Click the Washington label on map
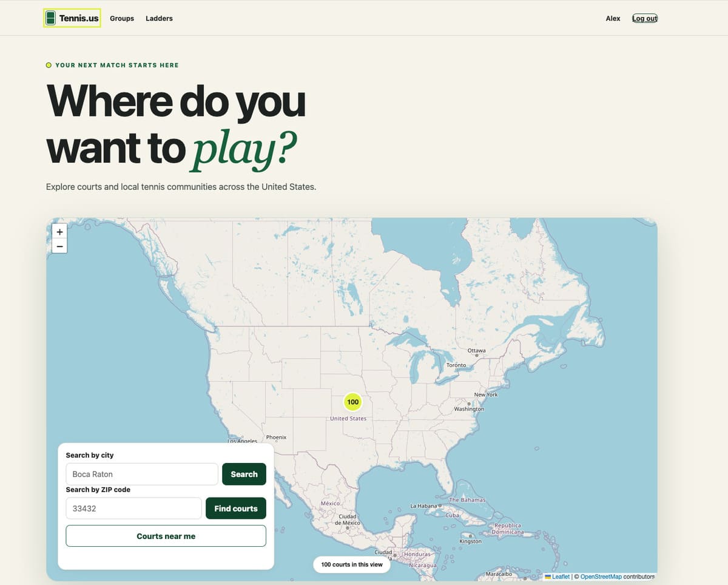Viewport: 728px width, 585px height. point(469,409)
